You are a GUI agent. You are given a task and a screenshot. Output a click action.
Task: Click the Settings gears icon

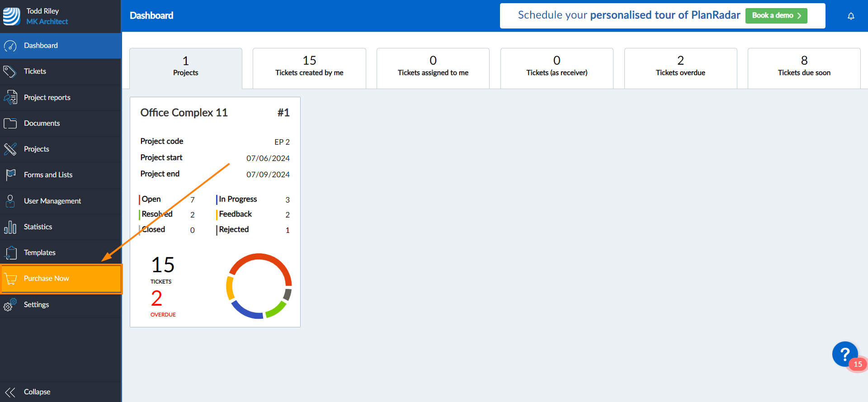[x=10, y=305]
